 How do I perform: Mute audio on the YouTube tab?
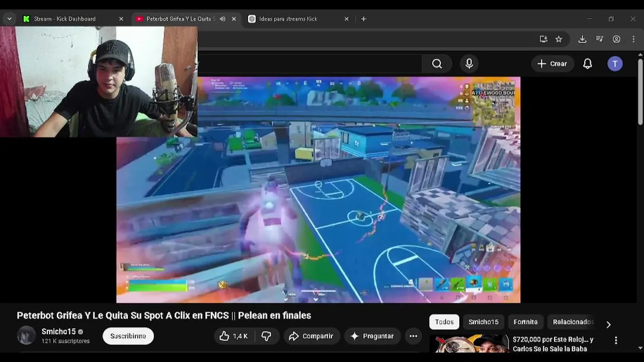[222, 19]
